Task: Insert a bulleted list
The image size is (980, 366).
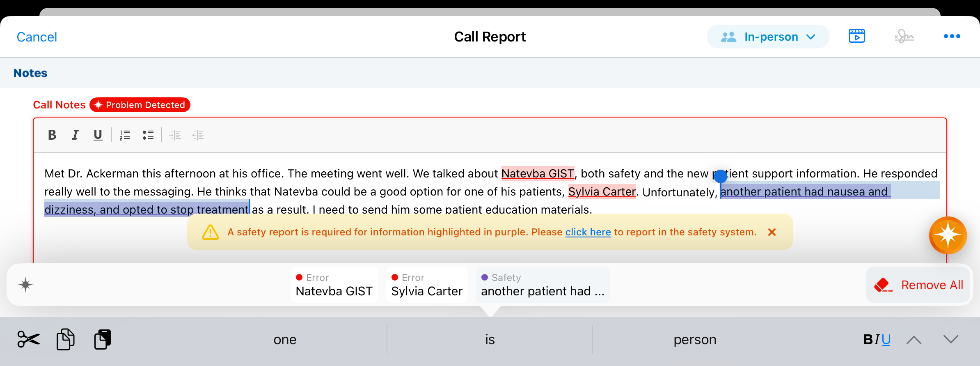Action: pos(148,135)
